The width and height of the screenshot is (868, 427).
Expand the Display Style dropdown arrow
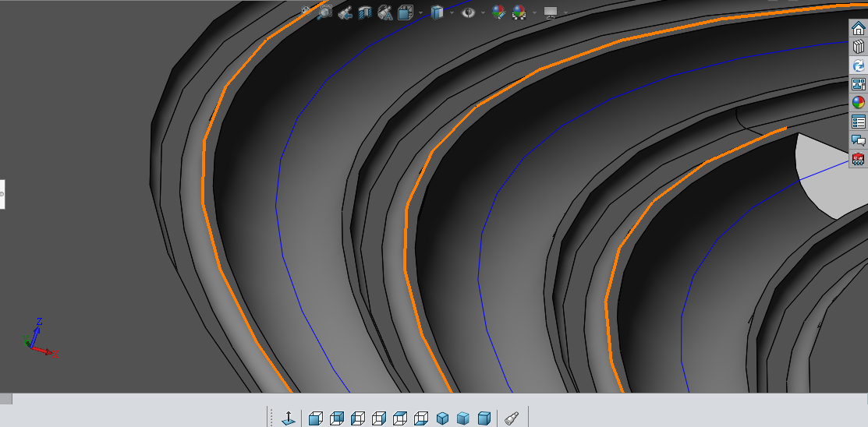point(452,12)
